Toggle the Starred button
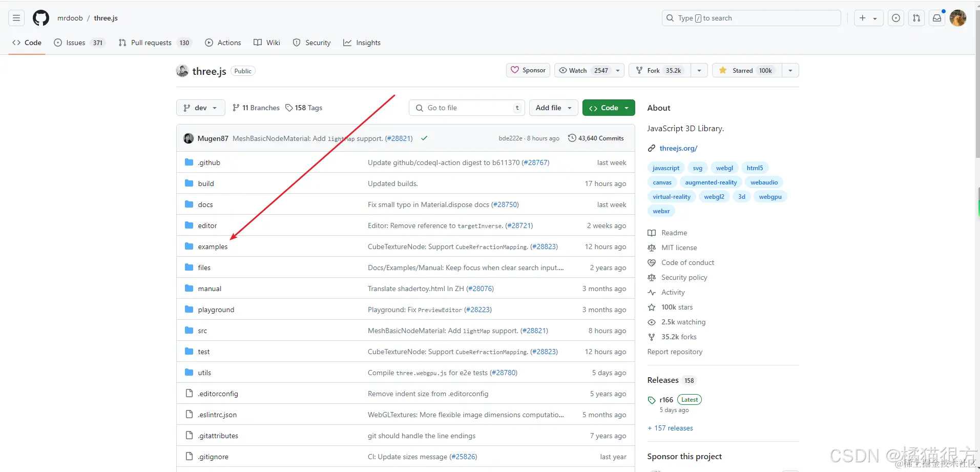 click(x=747, y=70)
